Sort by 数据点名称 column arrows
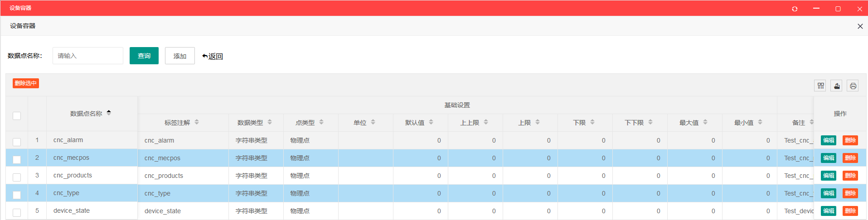 pos(109,113)
